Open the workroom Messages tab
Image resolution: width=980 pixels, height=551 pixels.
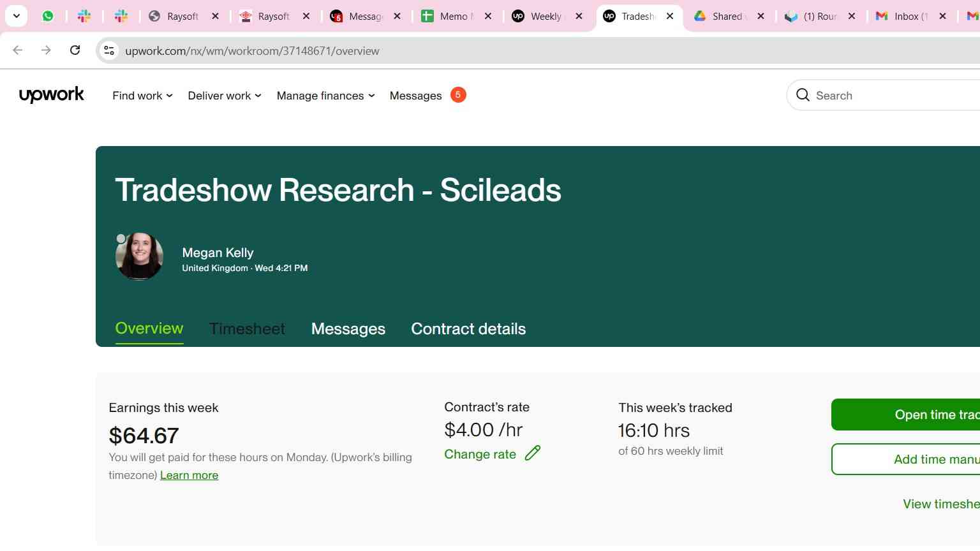[x=348, y=329]
